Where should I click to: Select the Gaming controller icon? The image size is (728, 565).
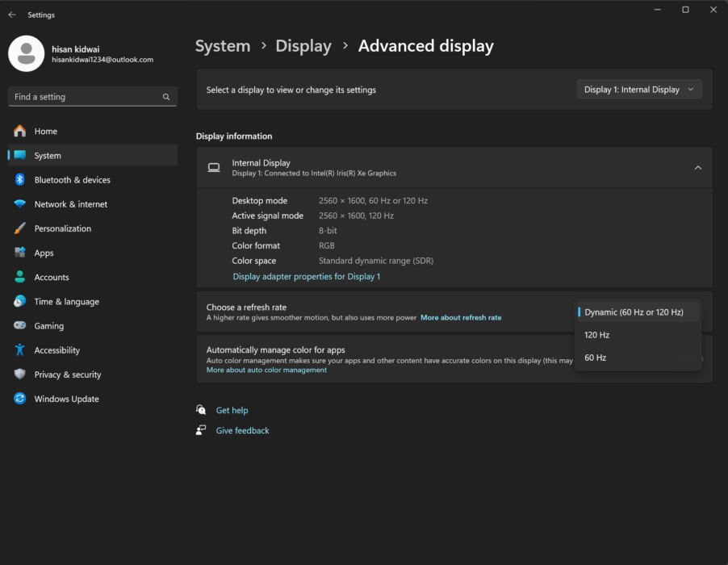click(x=19, y=325)
